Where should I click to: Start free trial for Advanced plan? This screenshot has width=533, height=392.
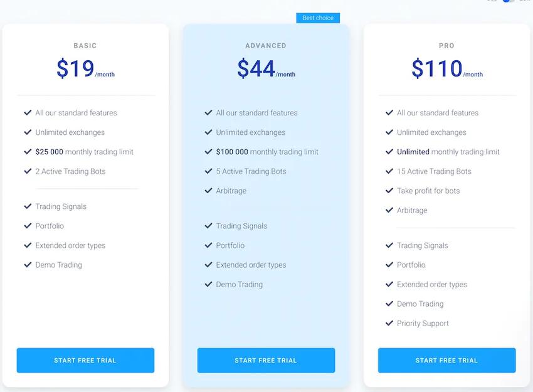(x=266, y=360)
